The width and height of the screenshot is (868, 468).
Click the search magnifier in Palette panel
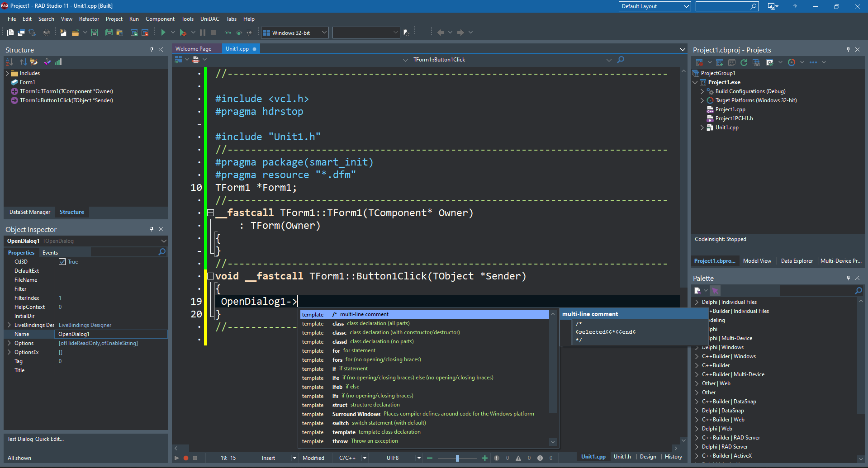click(859, 290)
